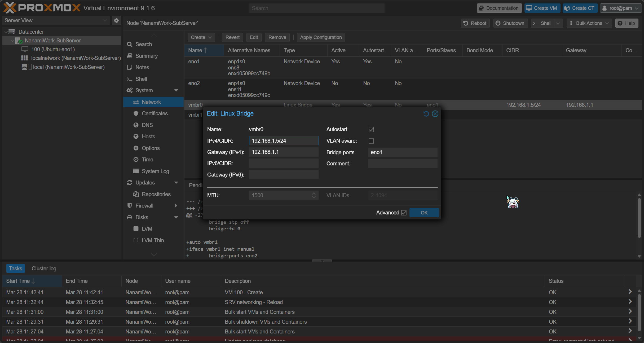This screenshot has height=343, width=644.
Task: Sort by the Name column header
Action: click(x=204, y=50)
